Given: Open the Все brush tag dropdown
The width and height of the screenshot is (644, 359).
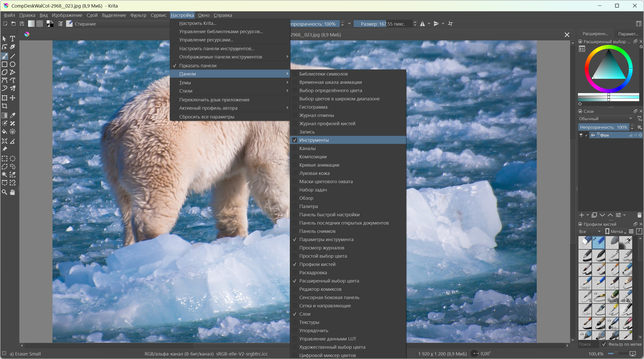Looking at the screenshot, I should point(589,231).
